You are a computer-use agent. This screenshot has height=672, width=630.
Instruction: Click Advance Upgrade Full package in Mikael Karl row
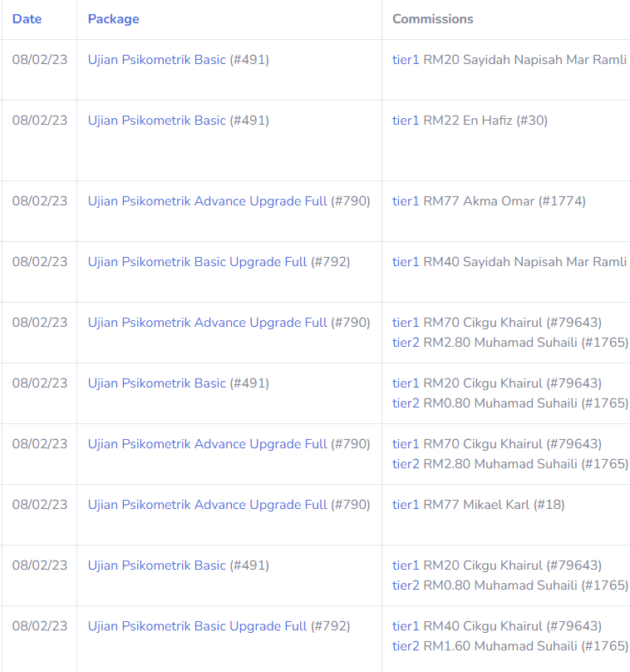[x=208, y=505]
